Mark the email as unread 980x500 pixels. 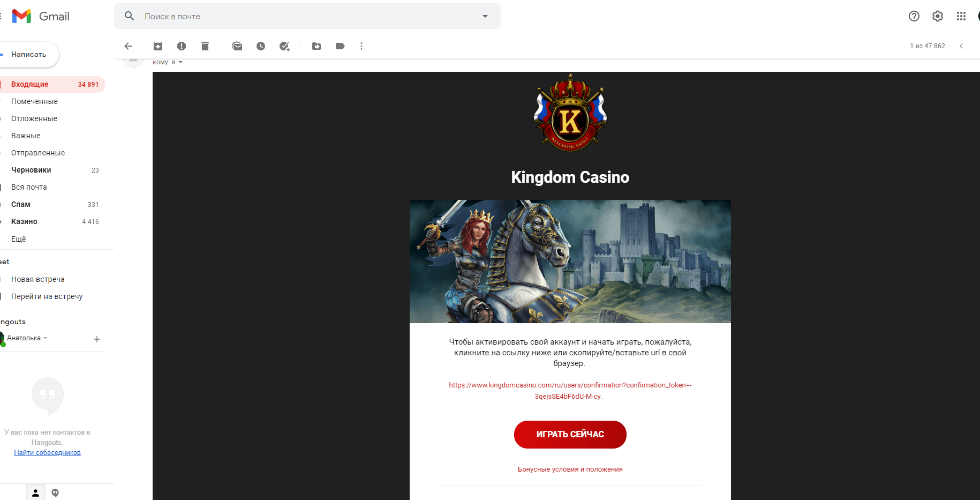click(237, 46)
